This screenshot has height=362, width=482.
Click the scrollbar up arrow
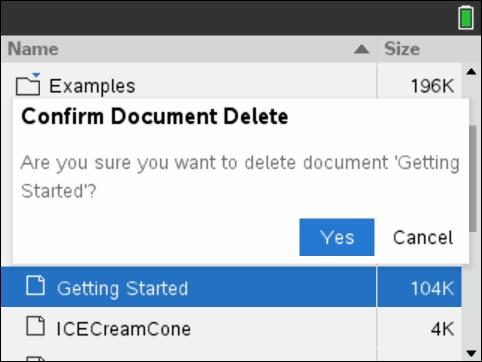(x=471, y=71)
